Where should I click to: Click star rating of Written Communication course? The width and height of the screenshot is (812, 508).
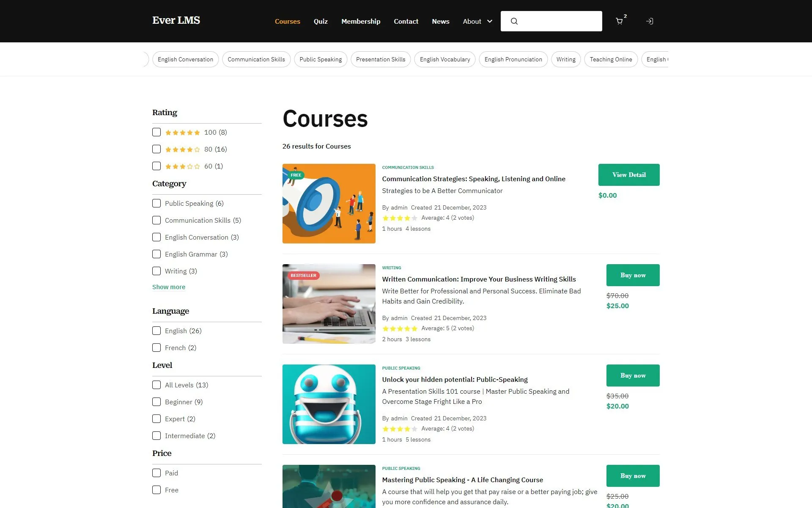tap(400, 329)
